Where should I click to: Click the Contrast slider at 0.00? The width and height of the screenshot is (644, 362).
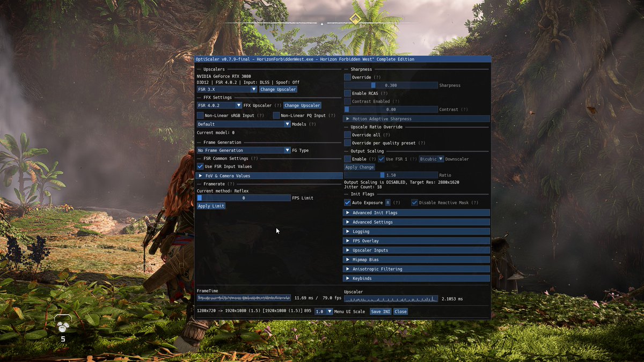pyautogui.click(x=391, y=109)
